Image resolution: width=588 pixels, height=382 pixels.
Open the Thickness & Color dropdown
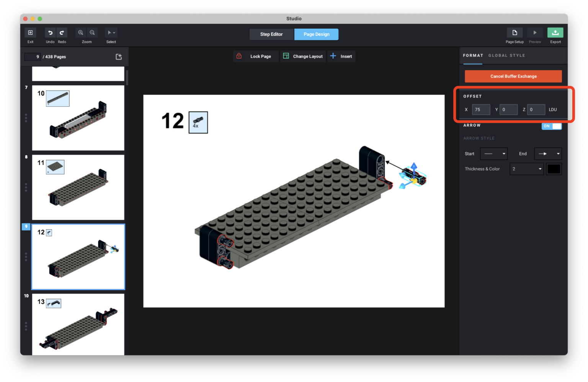526,169
